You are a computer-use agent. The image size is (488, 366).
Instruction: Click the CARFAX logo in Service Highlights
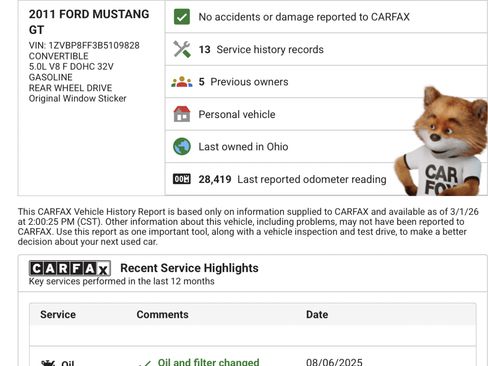click(x=70, y=268)
